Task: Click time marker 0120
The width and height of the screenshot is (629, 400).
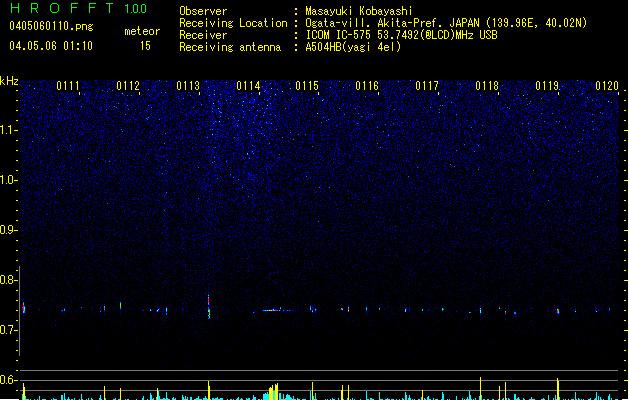Action: tap(607, 86)
